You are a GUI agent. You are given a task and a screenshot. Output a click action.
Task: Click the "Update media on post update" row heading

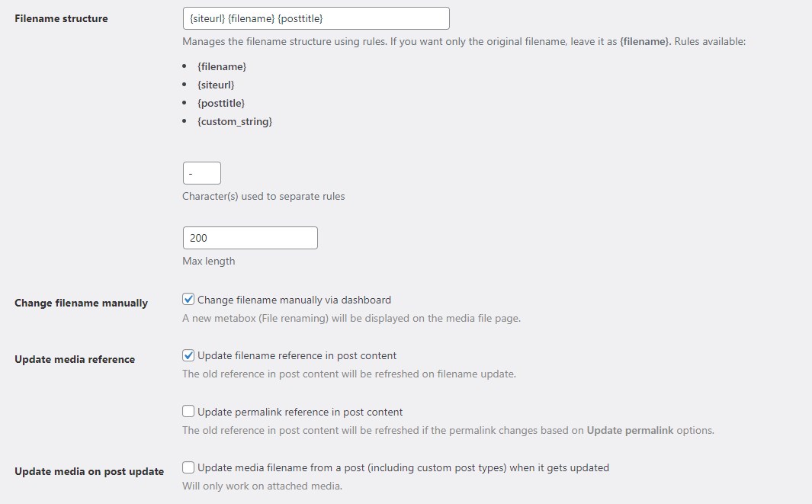tap(89, 471)
